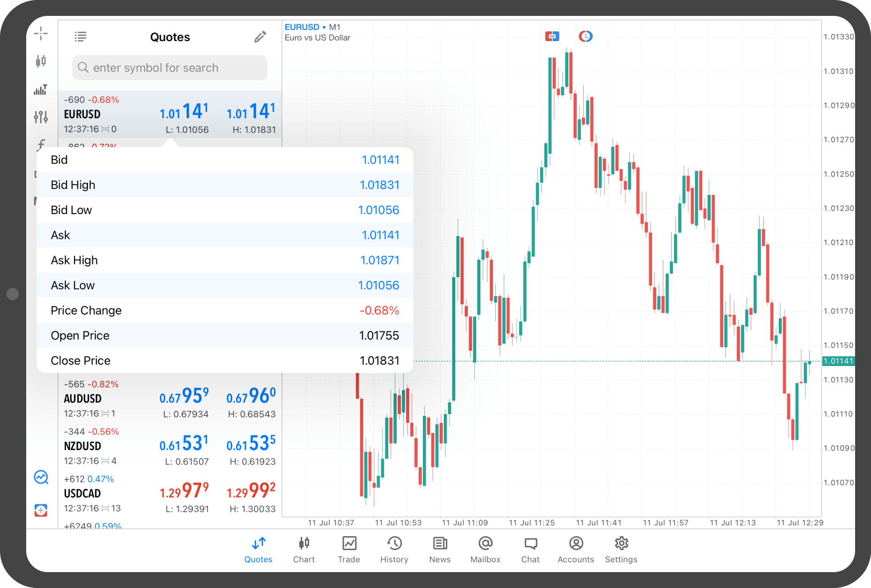Switch to the Chart tab

pos(304,549)
